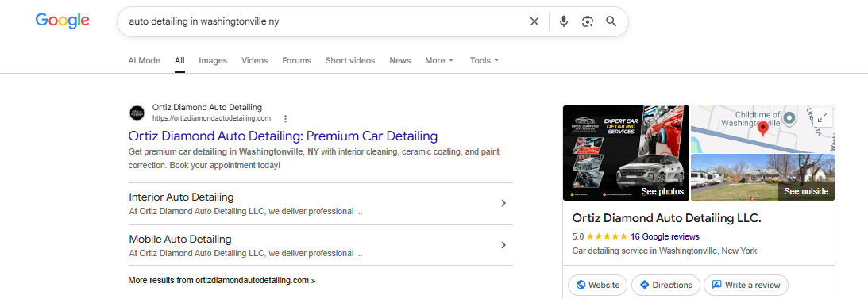Open search by image camera icon
868x299 pixels.
pyautogui.click(x=588, y=21)
